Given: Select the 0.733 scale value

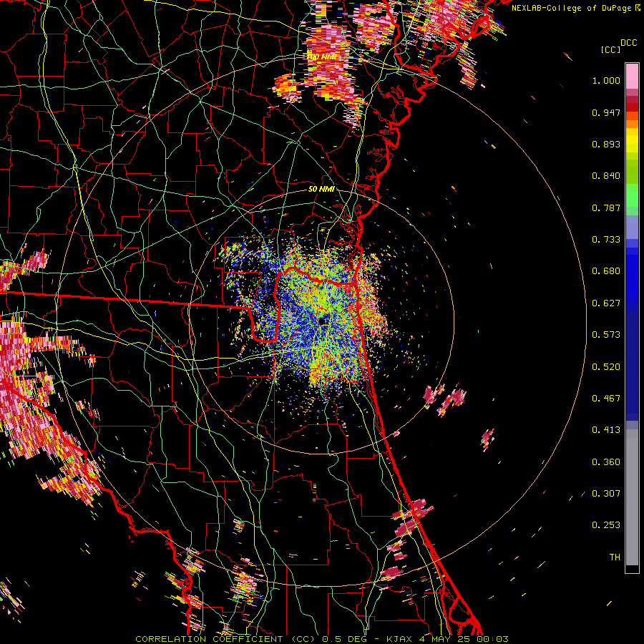Looking at the screenshot, I should click(x=606, y=240).
